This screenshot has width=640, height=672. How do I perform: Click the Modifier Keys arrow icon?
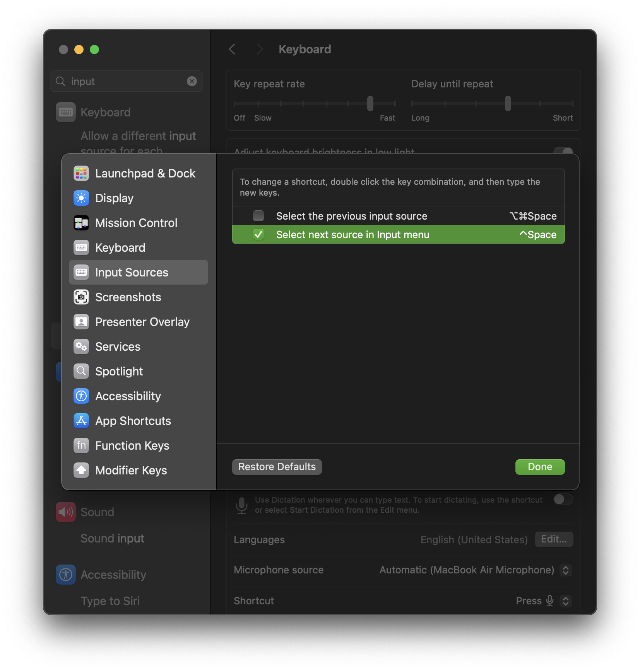[81, 470]
